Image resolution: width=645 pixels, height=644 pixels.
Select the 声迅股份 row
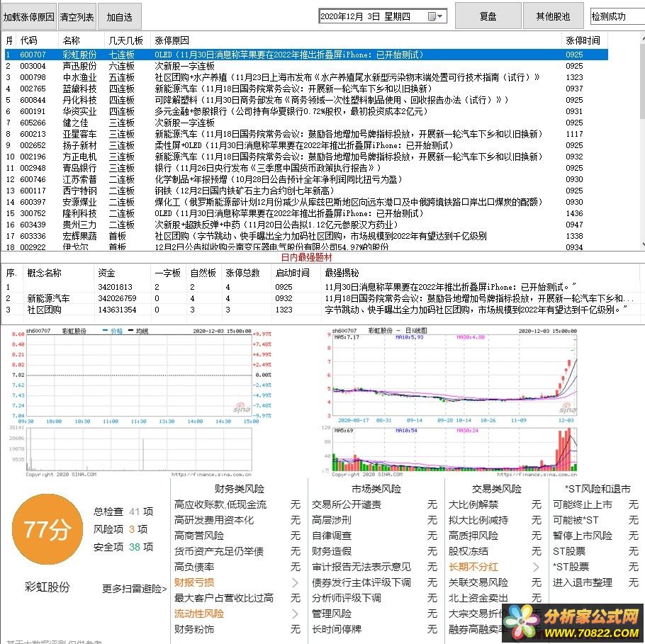pyautogui.click(x=306, y=66)
